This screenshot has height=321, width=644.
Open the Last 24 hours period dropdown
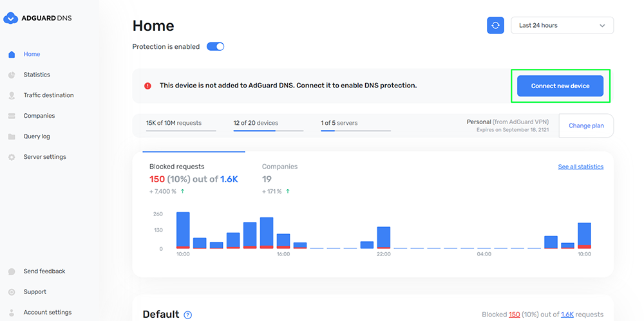(562, 26)
